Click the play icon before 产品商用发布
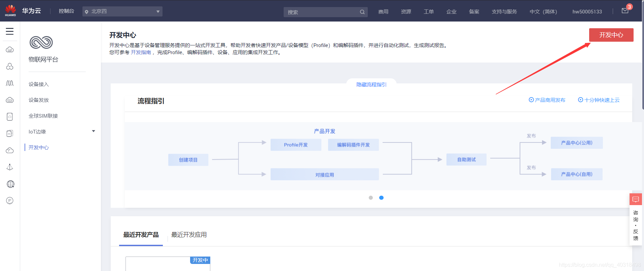The image size is (644, 271). tap(531, 100)
